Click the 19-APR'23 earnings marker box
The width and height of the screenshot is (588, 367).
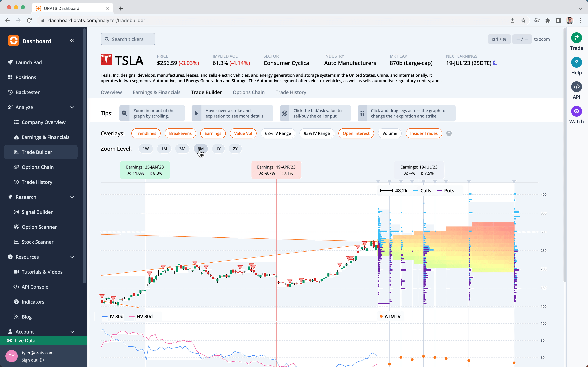coord(276,170)
